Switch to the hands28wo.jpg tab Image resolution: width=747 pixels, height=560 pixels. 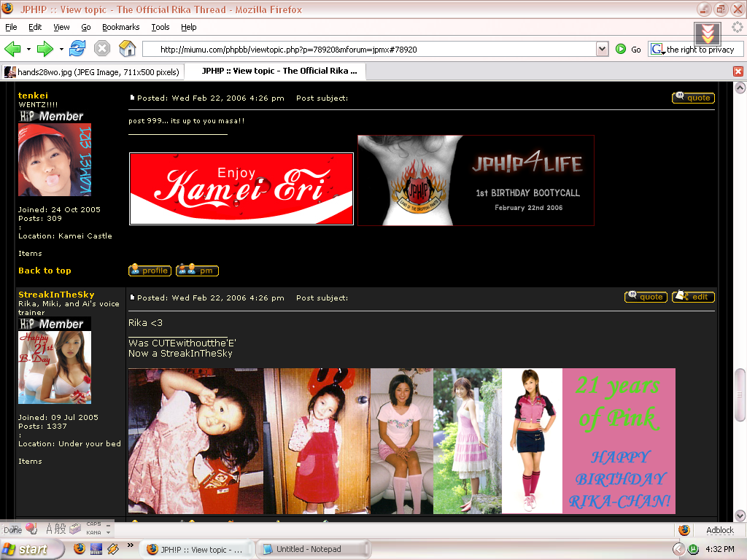pyautogui.click(x=93, y=72)
